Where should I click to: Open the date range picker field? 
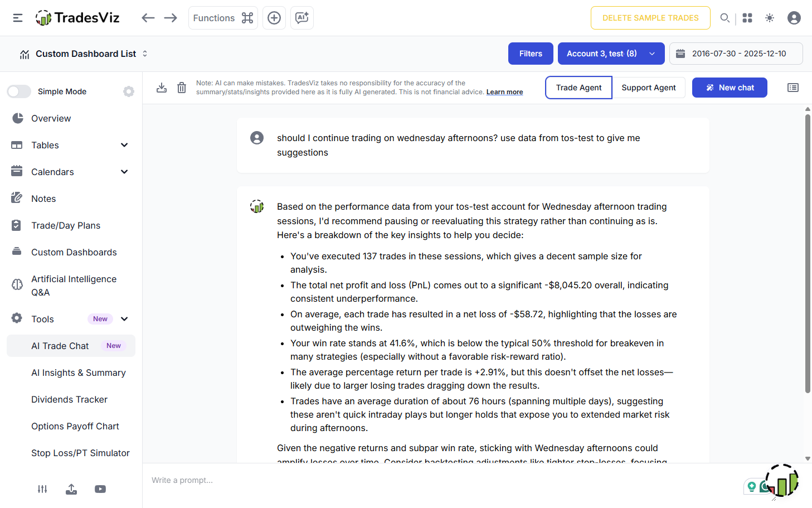click(736, 54)
